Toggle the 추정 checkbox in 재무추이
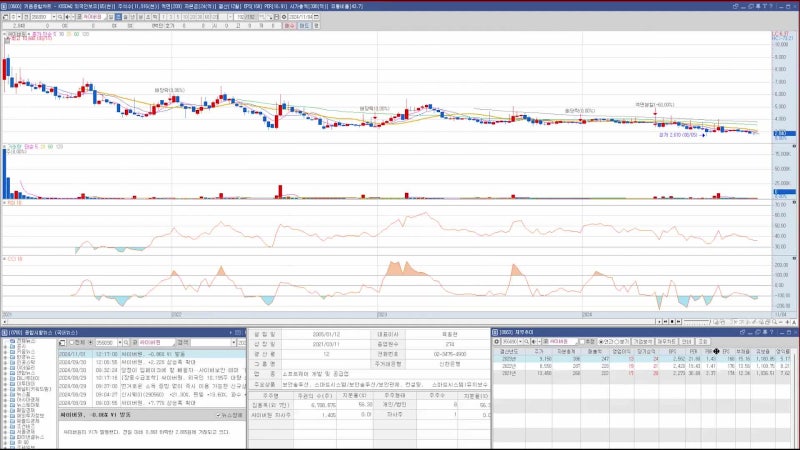Viewport: 800px width, 450px height. (582, 342)
